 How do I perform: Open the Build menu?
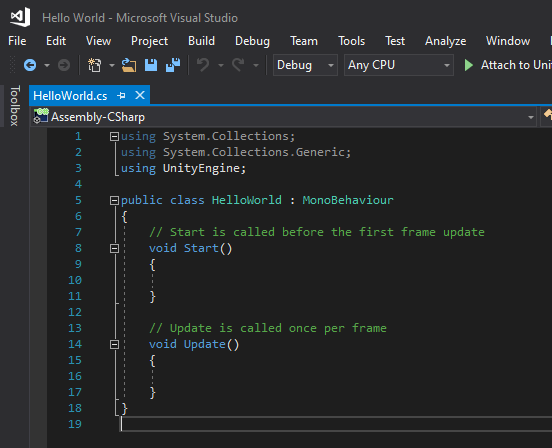pos(201,41)
